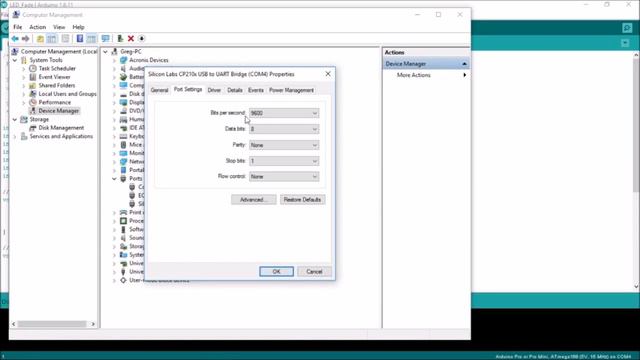Collapse the Device Manager actions section
The height and width of the screenshot is (360, 640).
point(464,64)
